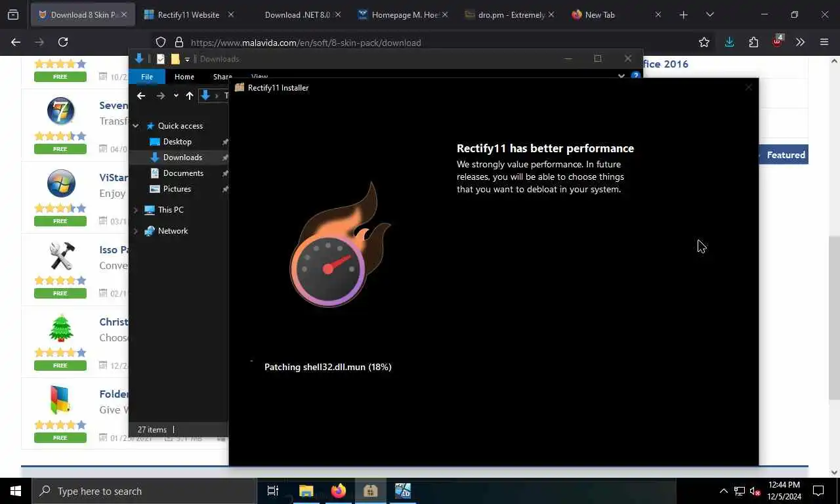Click taskbar clock 12:44 PM
Image resolution: width=840 pixels, height=504 pixels.
(784, 491)
